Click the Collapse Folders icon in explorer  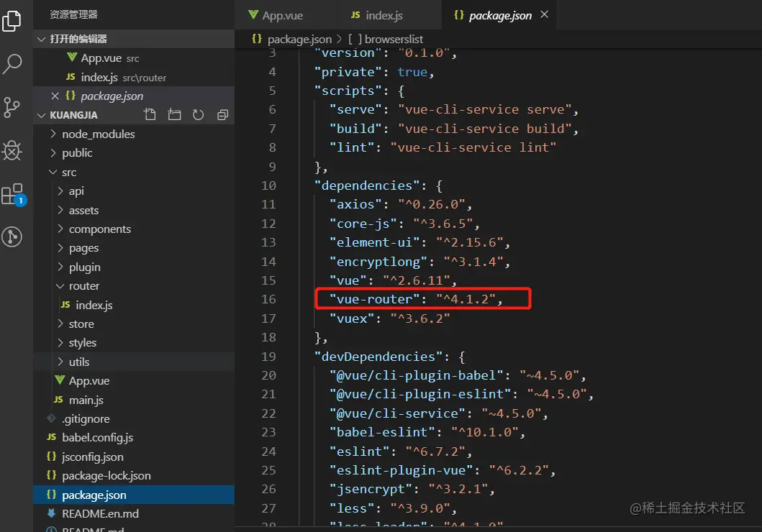click(222, 115)
